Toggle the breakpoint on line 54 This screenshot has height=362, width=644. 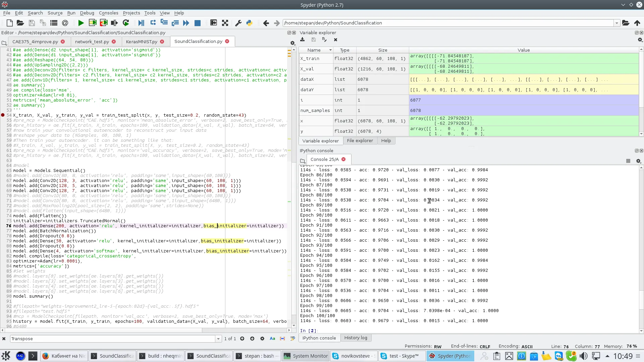3,115
